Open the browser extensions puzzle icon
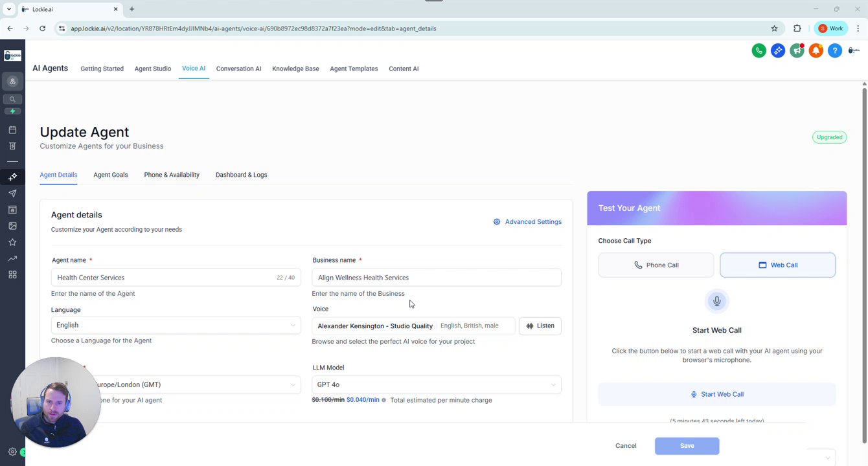Image resolution: width=868 pixels, height=466 pixels. [797, 28]
